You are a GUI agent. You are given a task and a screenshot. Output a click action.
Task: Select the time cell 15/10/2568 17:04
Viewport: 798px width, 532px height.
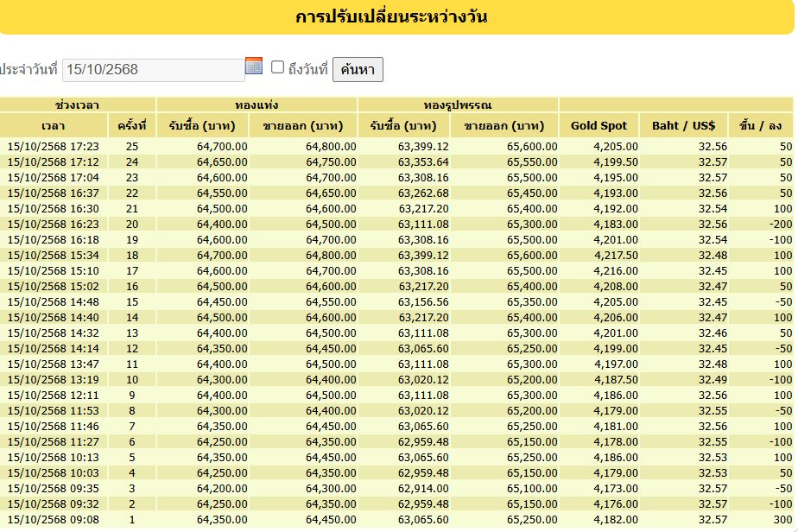pyautogui.click(x=54, y=178)
